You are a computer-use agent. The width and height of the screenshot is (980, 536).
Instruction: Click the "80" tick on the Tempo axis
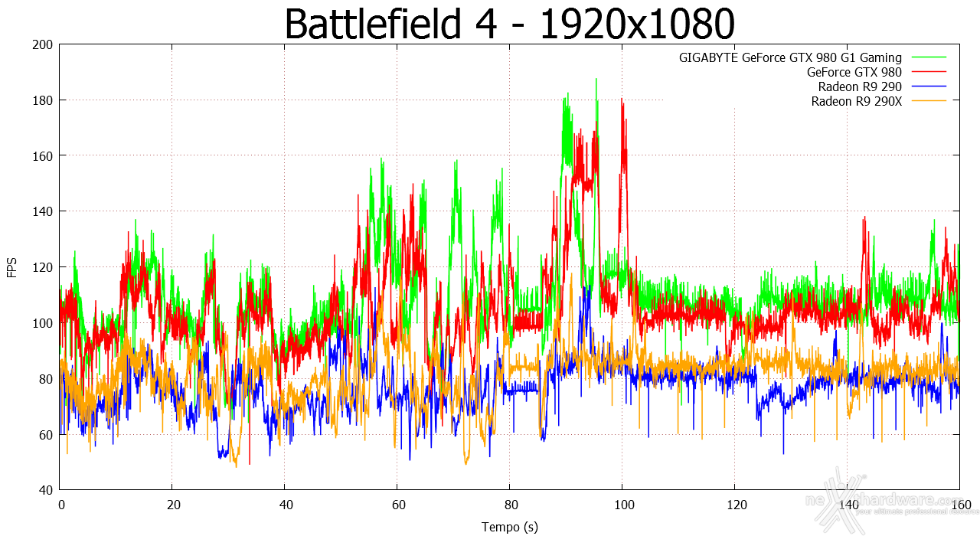click(x=510, y=505)
